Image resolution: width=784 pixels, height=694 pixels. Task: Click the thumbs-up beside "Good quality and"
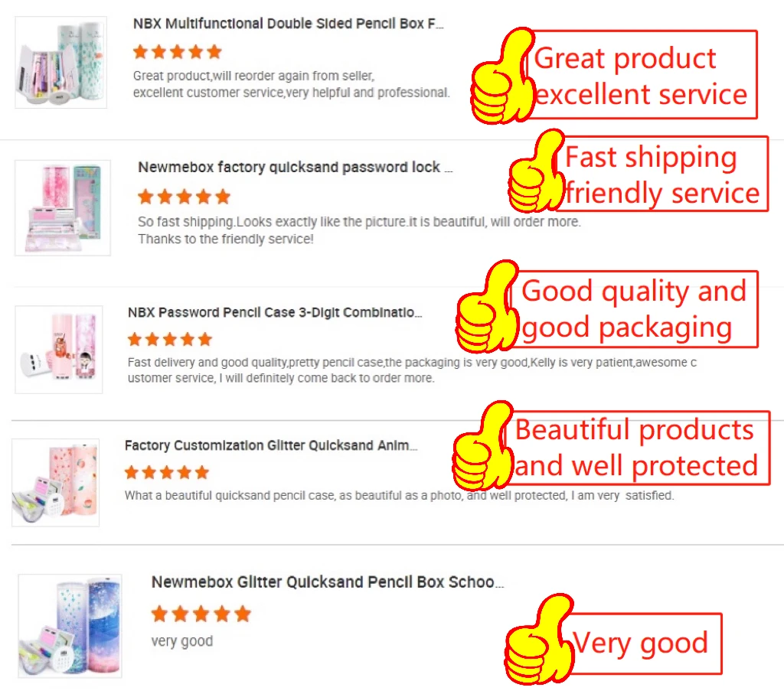pos(488,306)
